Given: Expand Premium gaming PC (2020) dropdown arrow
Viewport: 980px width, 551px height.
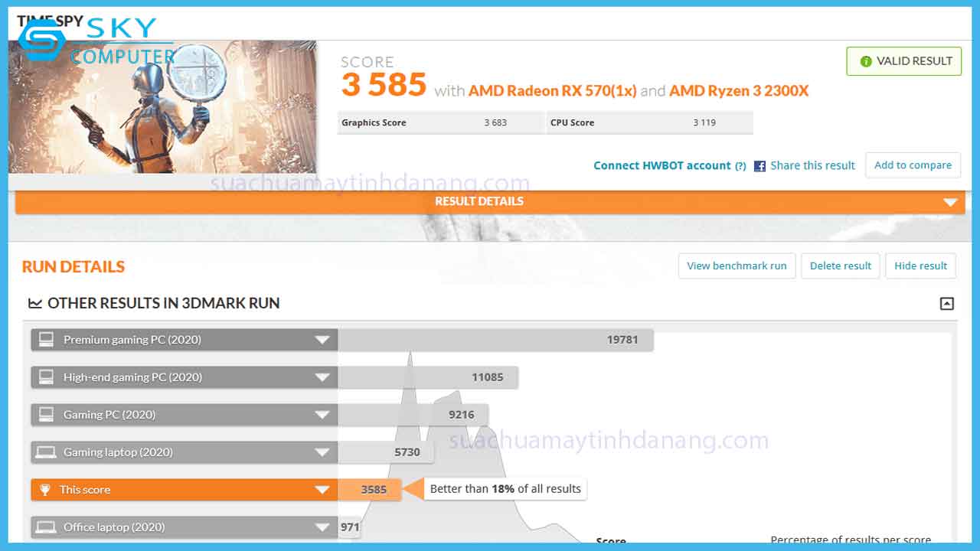Looking at the screenshot, I should coord(322,340).
